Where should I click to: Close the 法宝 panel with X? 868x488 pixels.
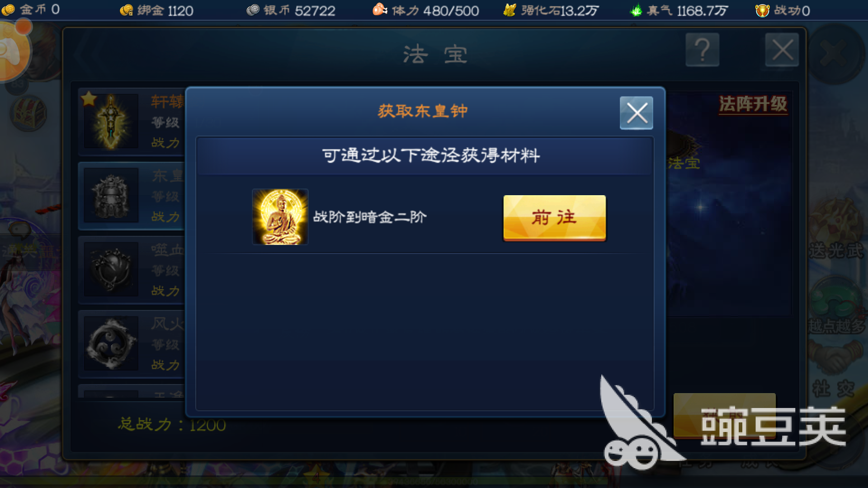click(x=782, y=50)
